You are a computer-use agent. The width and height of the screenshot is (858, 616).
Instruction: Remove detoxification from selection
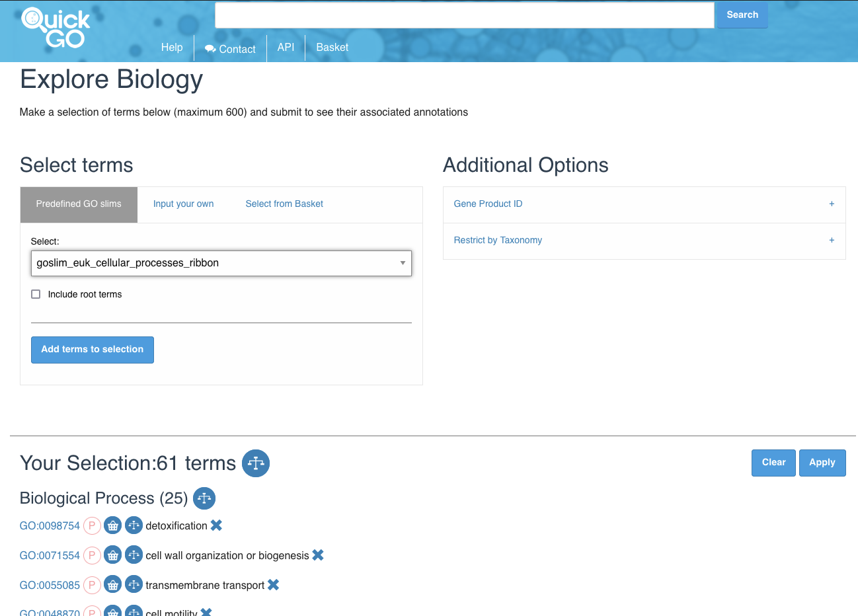[216, 525]
